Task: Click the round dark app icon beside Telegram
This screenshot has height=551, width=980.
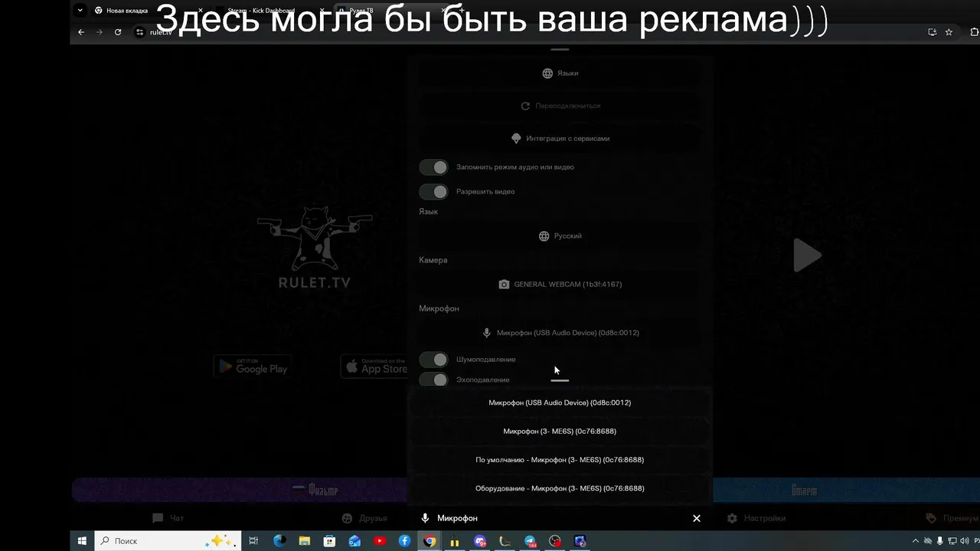Action: tap(555, 541)
